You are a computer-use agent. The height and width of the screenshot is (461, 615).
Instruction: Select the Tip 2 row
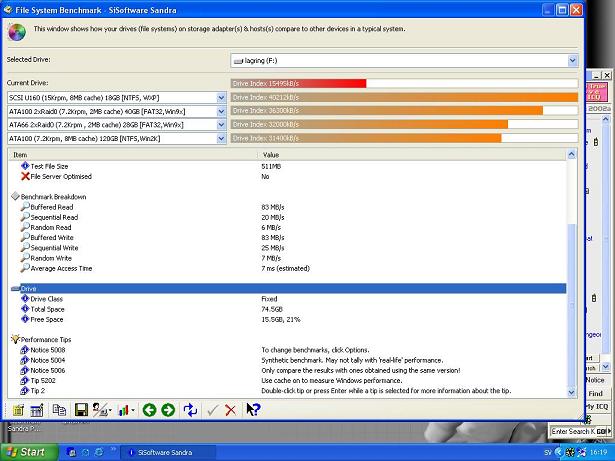coord(288,391)
